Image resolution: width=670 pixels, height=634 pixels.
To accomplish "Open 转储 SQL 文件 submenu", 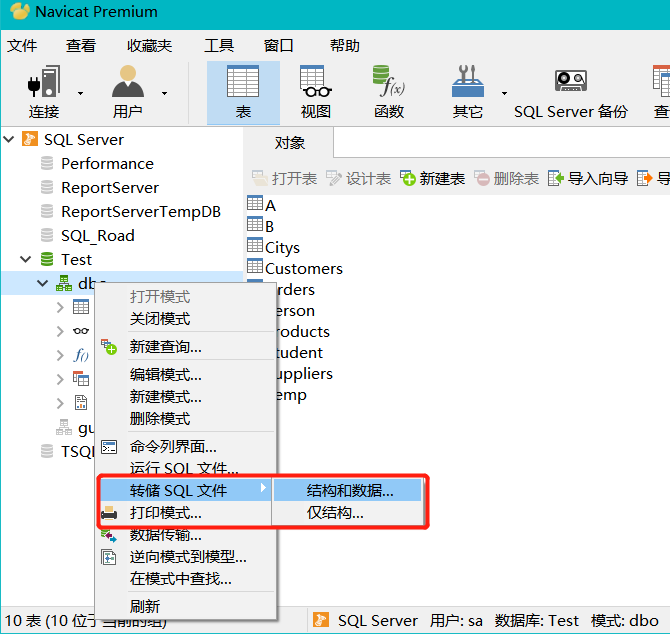I will click(185, 490).
